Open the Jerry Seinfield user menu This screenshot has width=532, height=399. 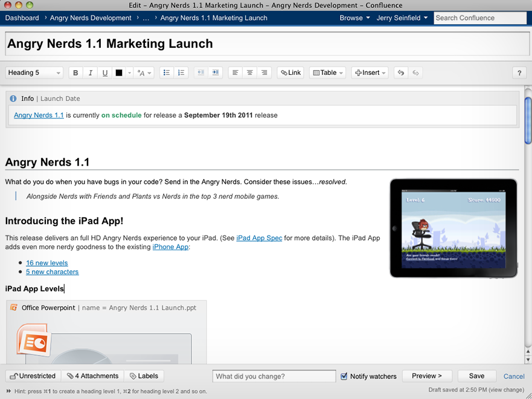click(x=402, y=18)
